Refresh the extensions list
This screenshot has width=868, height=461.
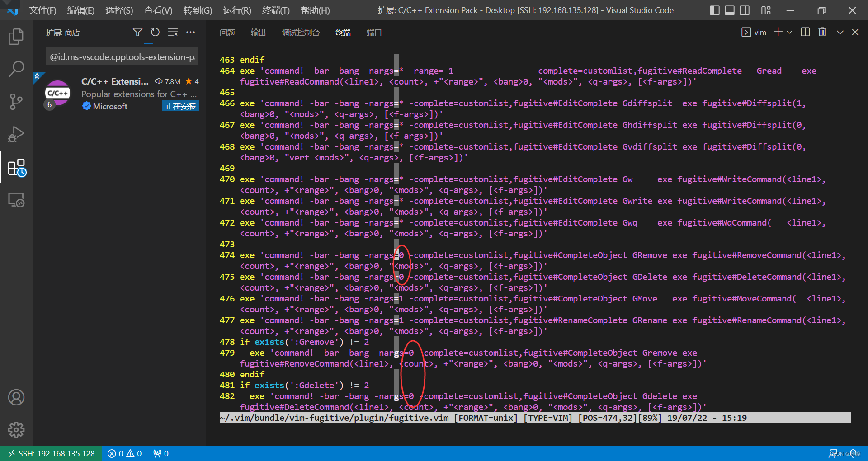(x=155, y=32)
